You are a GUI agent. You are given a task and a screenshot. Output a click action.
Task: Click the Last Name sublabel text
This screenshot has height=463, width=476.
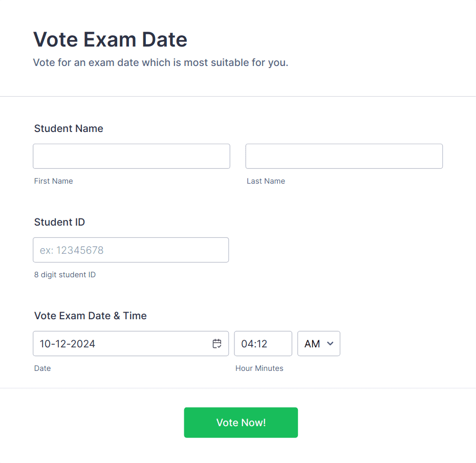(x=266, y=181)
